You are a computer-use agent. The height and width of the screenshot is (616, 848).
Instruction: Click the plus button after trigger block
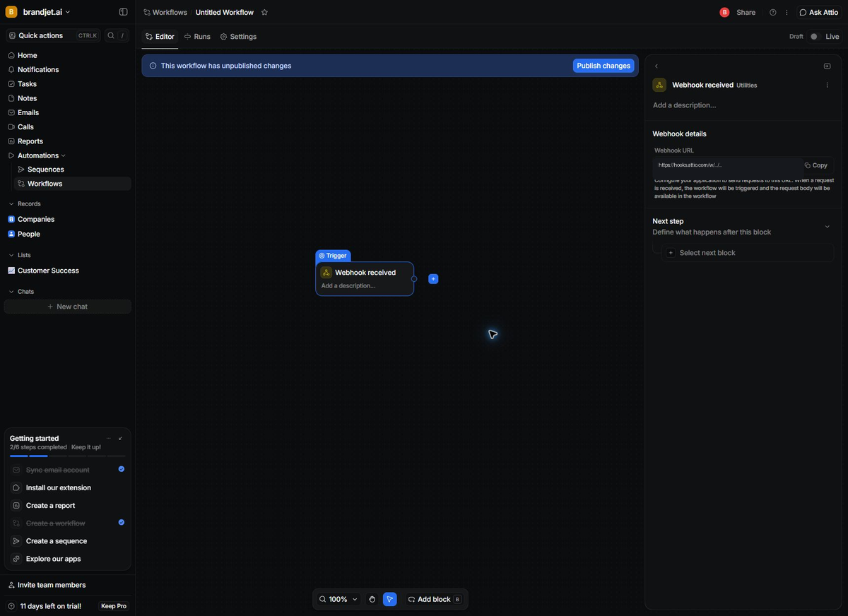pyautogui.click(x=433, y=279)
